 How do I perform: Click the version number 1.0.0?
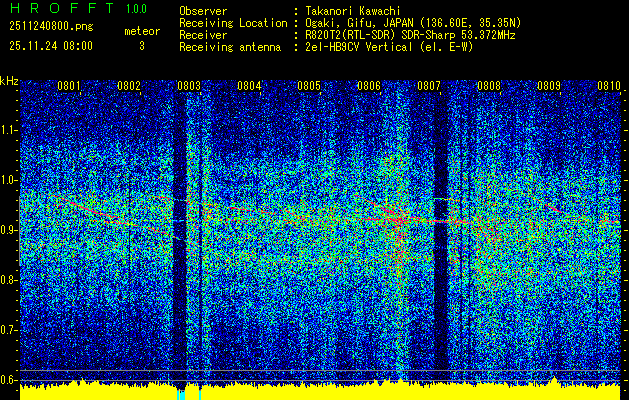tap(136, 9)
